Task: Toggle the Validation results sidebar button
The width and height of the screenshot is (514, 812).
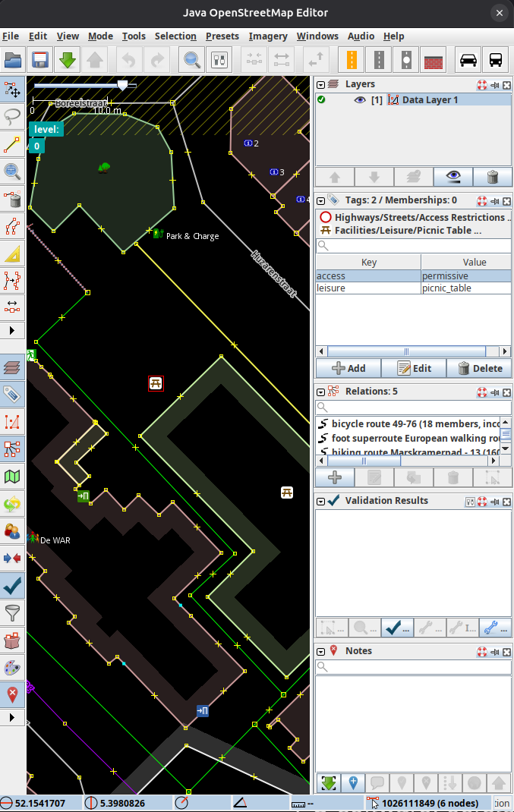Action: tap(13, 584)
